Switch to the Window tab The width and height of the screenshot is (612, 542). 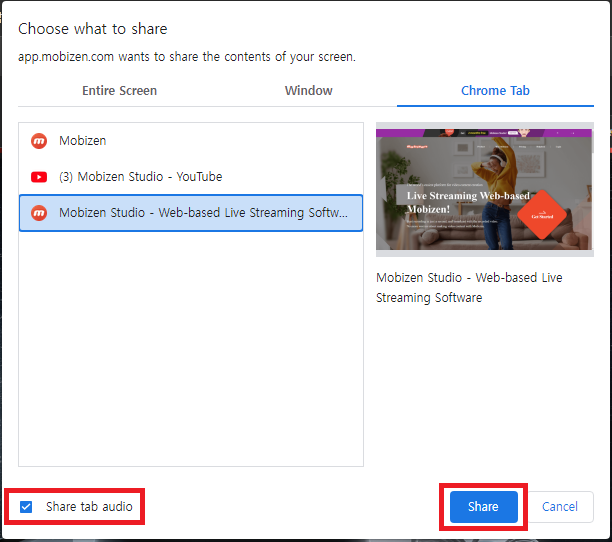308,91
